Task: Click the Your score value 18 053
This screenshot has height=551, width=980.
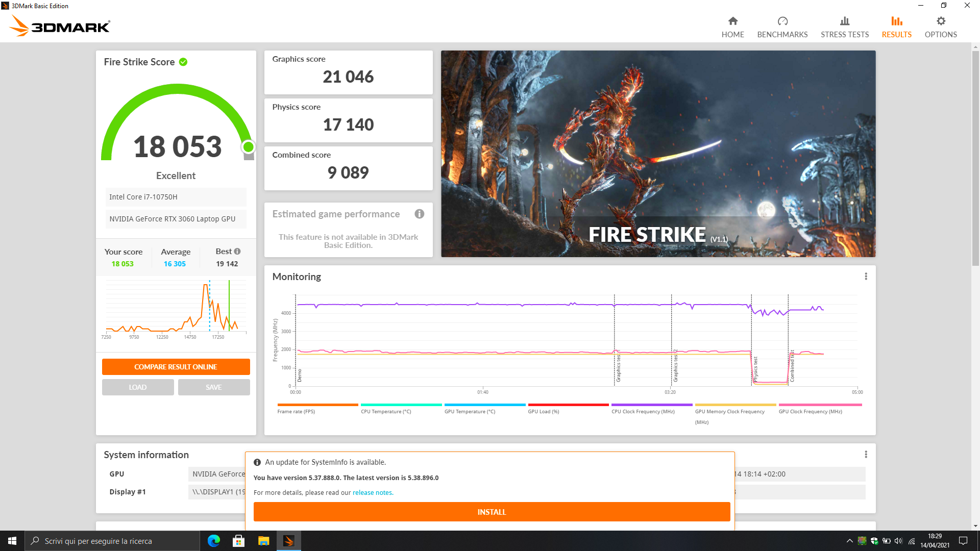Action: (122, 264)
